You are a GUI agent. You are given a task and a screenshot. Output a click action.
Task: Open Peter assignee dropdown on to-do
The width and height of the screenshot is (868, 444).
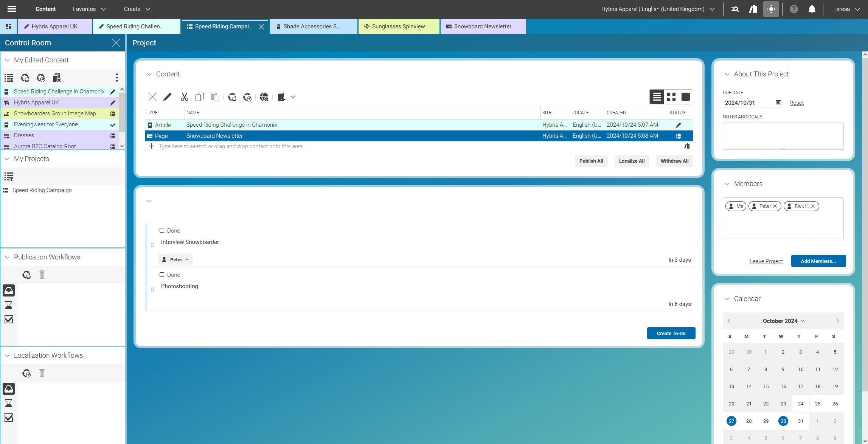pyautogui.click(x=176, y=259)
